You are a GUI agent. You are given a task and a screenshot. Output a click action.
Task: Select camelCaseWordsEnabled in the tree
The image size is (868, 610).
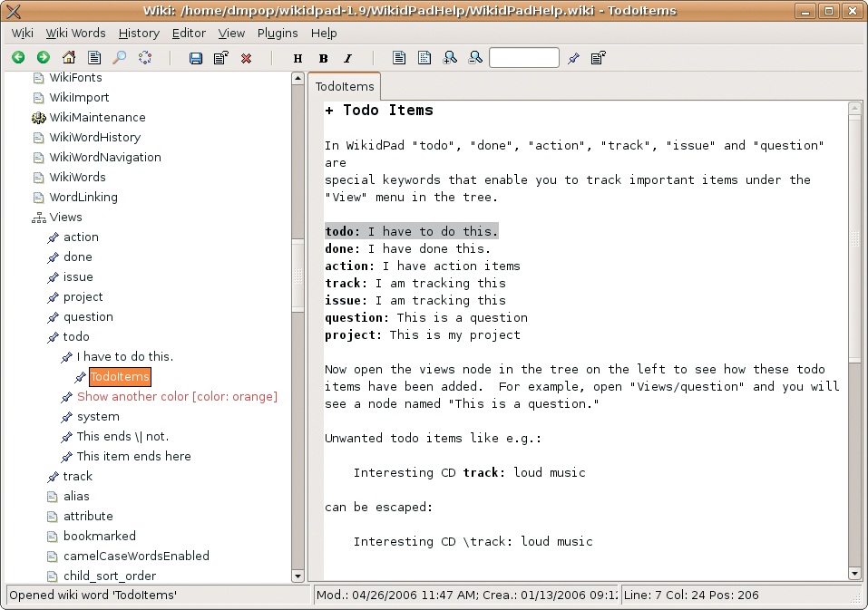pyautogui.click(x=136, y=556)
